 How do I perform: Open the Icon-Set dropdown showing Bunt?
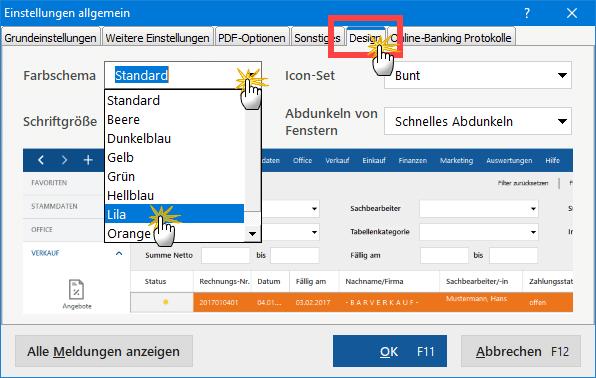478,75
